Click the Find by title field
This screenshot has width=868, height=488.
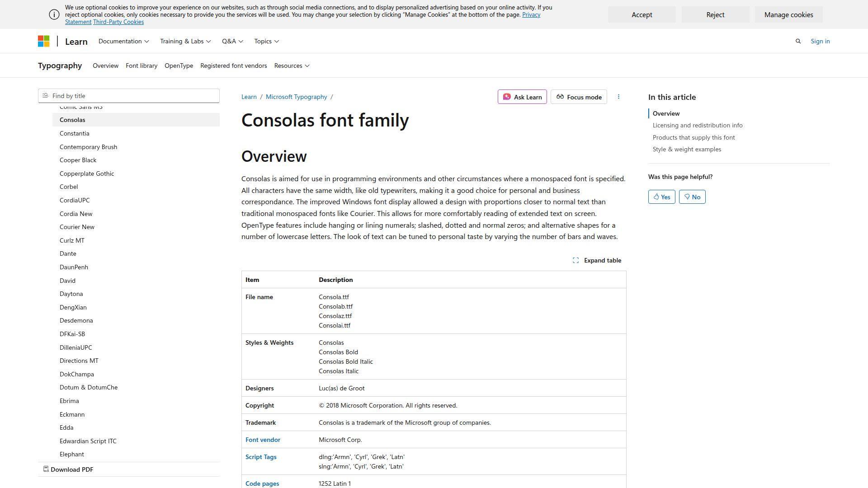tap(129, 96)
